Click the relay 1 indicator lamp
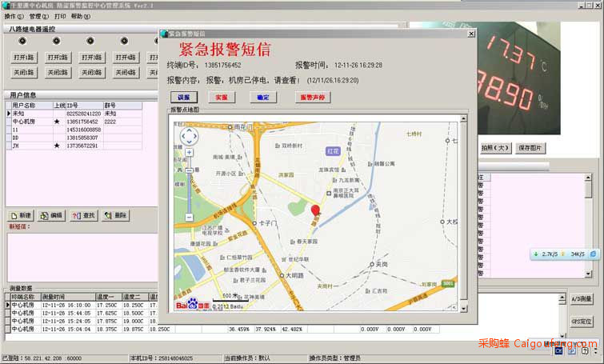The height and width of the screenshot is (364, 604). 22,41
